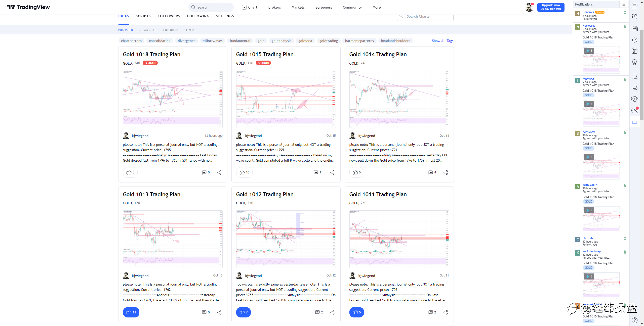Share the Gold 1018 Trading Plan idea
The width and height of the screenshot is (644, 326).
tap(219, 172)
